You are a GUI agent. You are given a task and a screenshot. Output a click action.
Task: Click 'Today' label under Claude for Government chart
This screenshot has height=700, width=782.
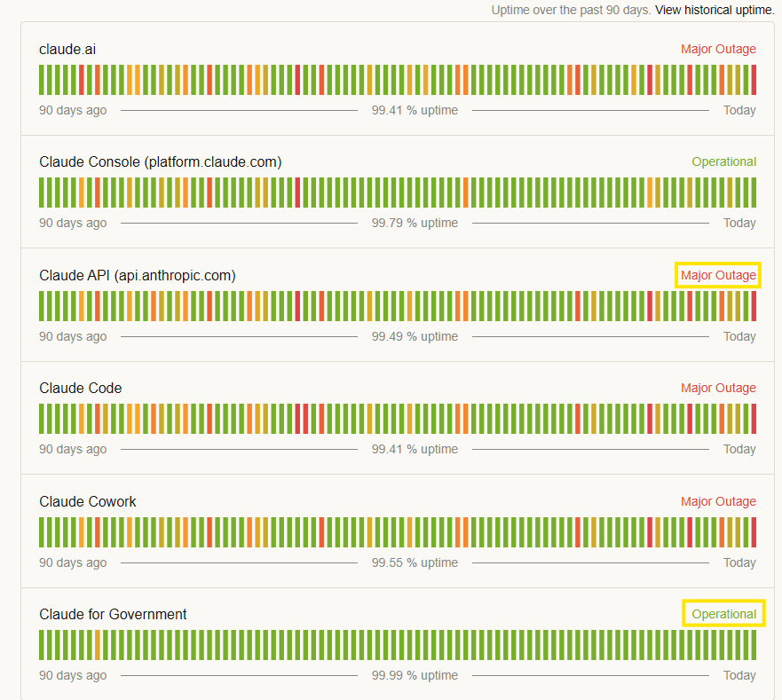(739, 675)
